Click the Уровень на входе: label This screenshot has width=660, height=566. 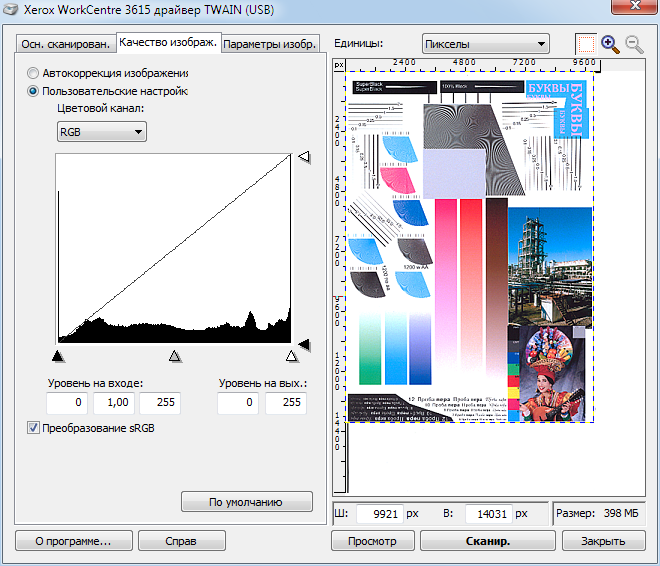96,383
